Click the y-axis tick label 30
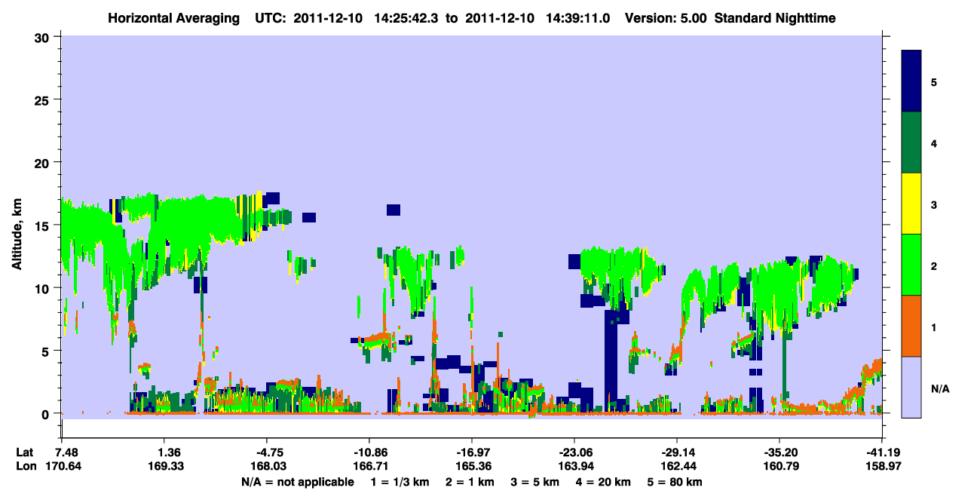The image size is (980, 503). click(44, 37)
